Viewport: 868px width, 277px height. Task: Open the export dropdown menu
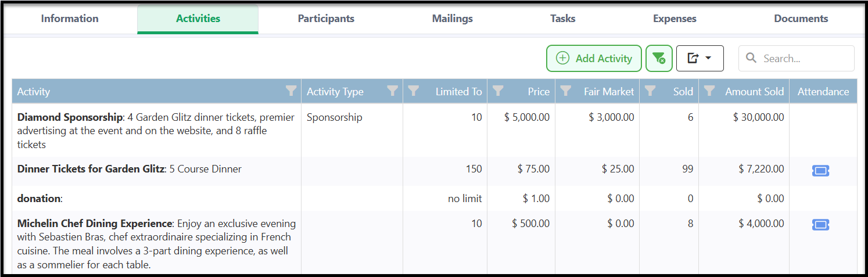[700, 58]
